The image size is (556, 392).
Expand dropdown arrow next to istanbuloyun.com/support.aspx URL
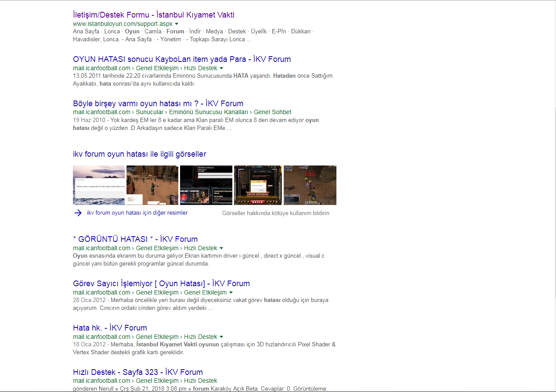177,24
